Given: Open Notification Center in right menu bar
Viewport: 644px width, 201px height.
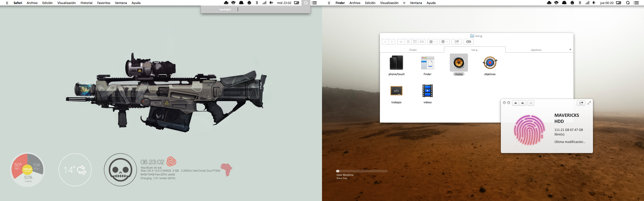Looking at the screenshot, I should [x=636, y=3].
